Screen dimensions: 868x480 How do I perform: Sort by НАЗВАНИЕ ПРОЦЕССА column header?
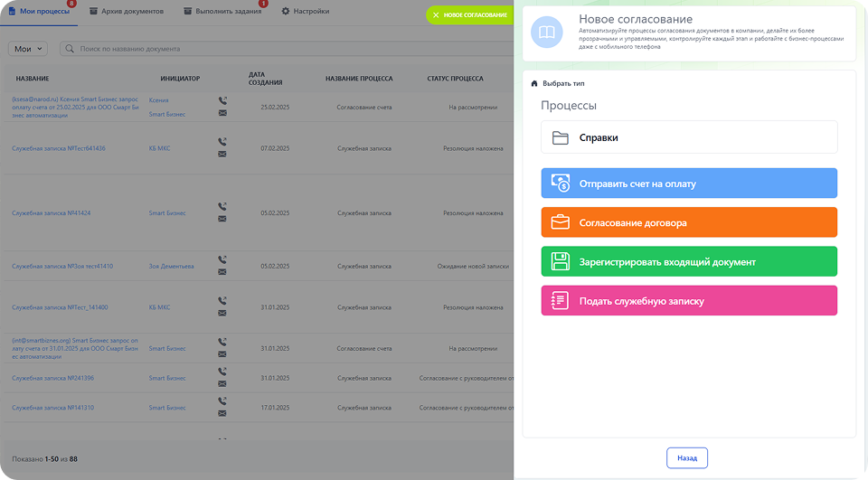pos(359,79)
